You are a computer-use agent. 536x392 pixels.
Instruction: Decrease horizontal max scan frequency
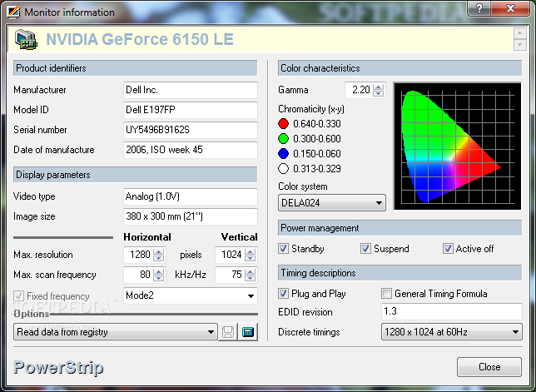click(159, 278)
